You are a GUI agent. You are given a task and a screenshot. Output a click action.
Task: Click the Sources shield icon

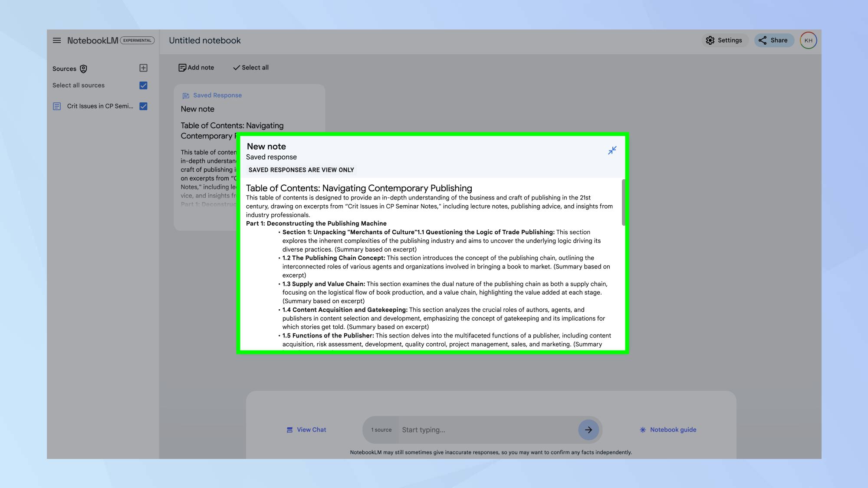tap(83, 69)
